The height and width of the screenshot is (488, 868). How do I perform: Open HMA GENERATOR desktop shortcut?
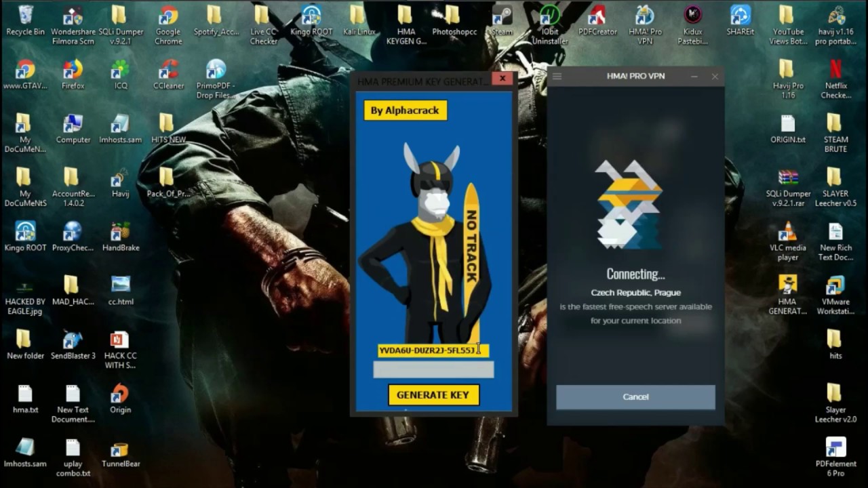tap(788, 296)
